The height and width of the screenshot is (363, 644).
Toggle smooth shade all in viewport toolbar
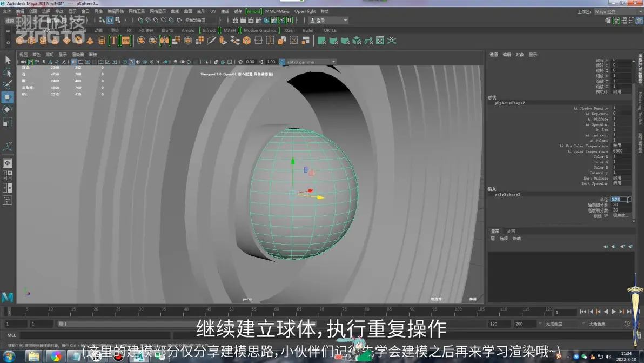coord(131,62)
